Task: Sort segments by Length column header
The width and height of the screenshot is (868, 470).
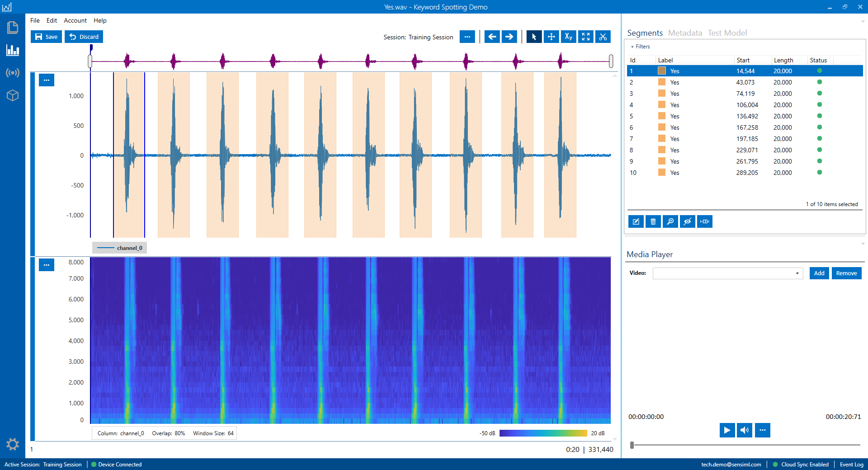Action: 789,60
